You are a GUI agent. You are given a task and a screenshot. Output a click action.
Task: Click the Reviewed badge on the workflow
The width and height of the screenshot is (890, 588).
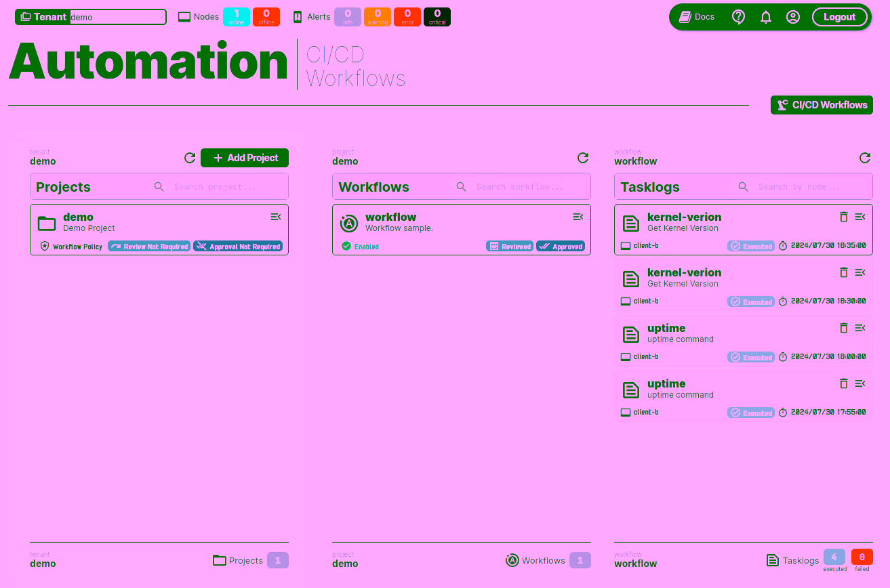coord(509,246)
